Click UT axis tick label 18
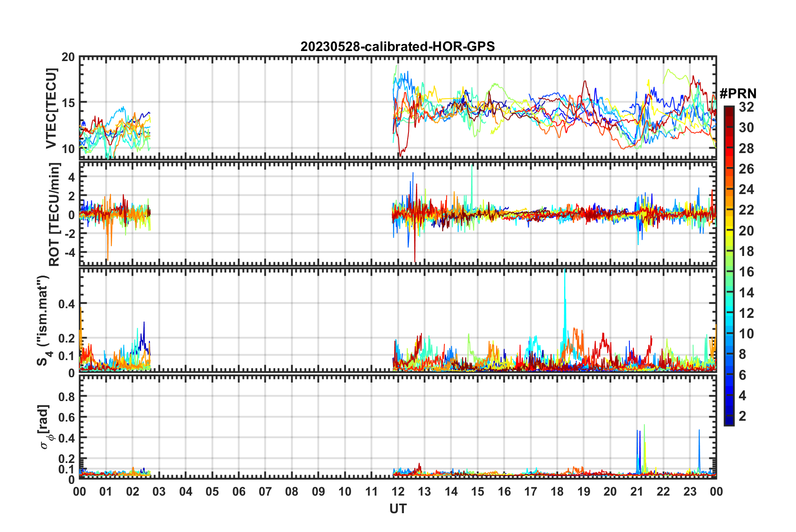Viewport: 796px width, 532px height. tap(557, 491)
